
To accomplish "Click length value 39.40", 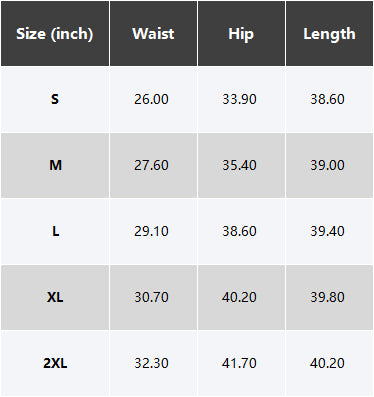I will coord(327,231).
